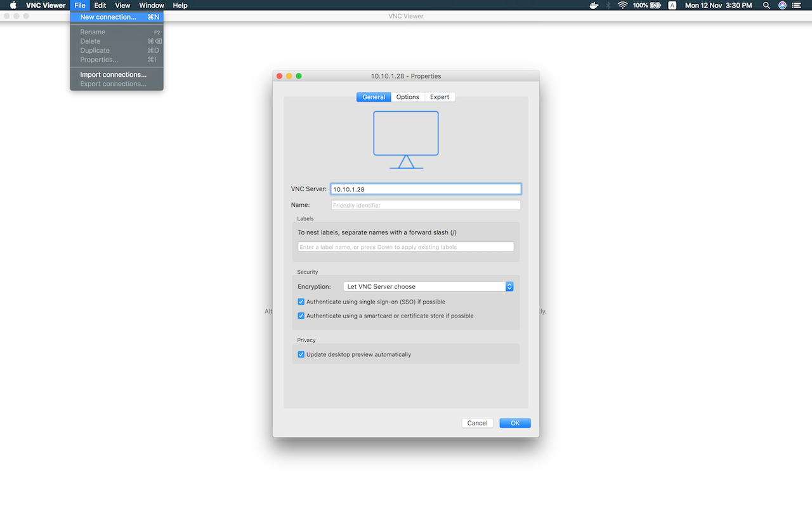Open the Edit menu

pos(100,5)
